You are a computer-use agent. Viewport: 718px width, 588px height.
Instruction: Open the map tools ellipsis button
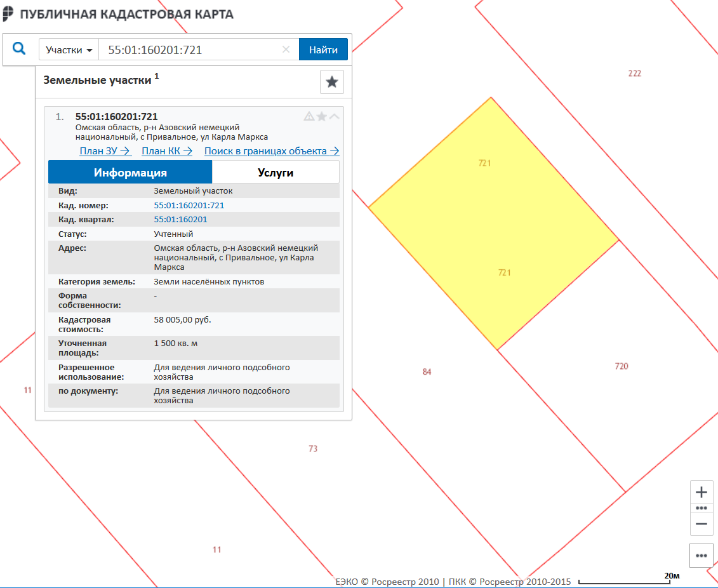[x=701, y=555]
